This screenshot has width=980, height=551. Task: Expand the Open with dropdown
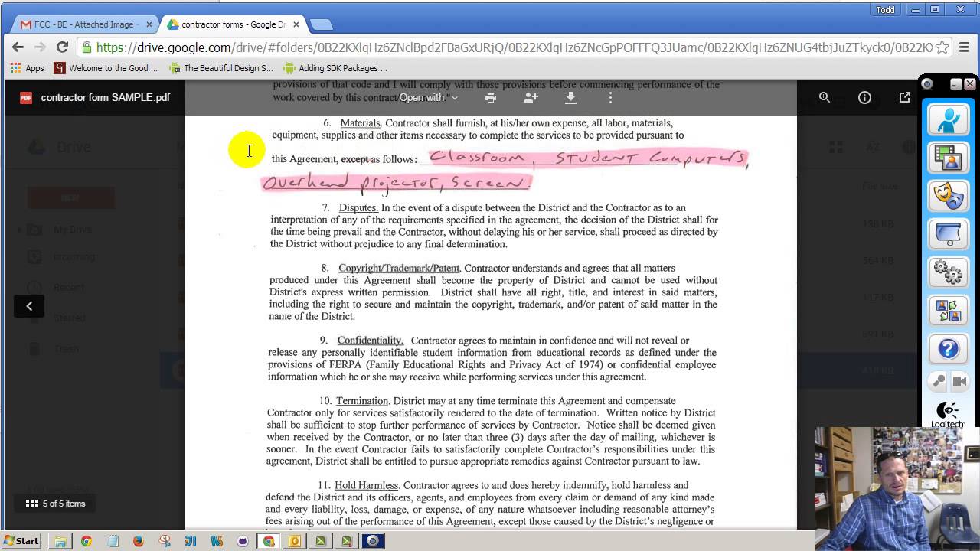click(428, 98)
